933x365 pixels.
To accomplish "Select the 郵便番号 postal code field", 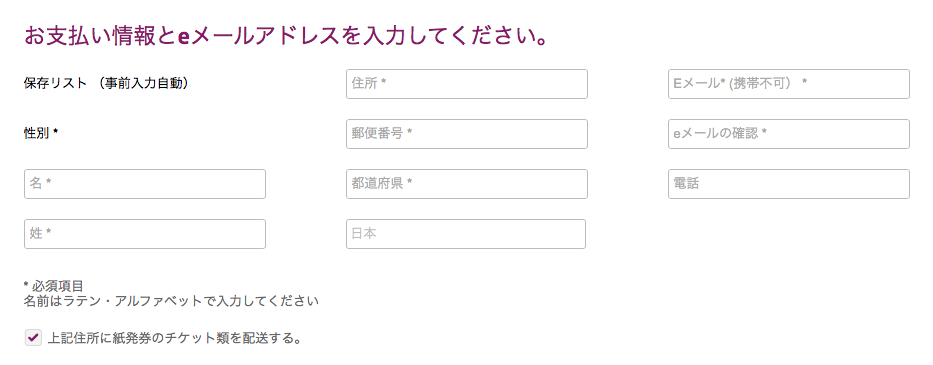I will pos(466,134).
